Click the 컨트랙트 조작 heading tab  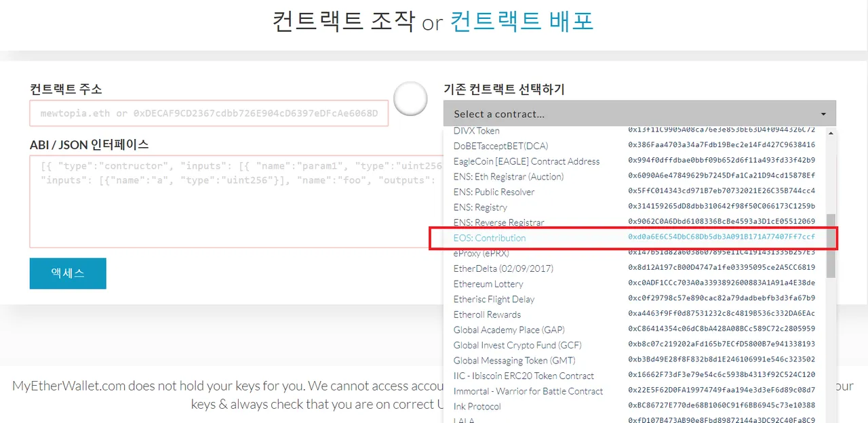tap(343, 21)
